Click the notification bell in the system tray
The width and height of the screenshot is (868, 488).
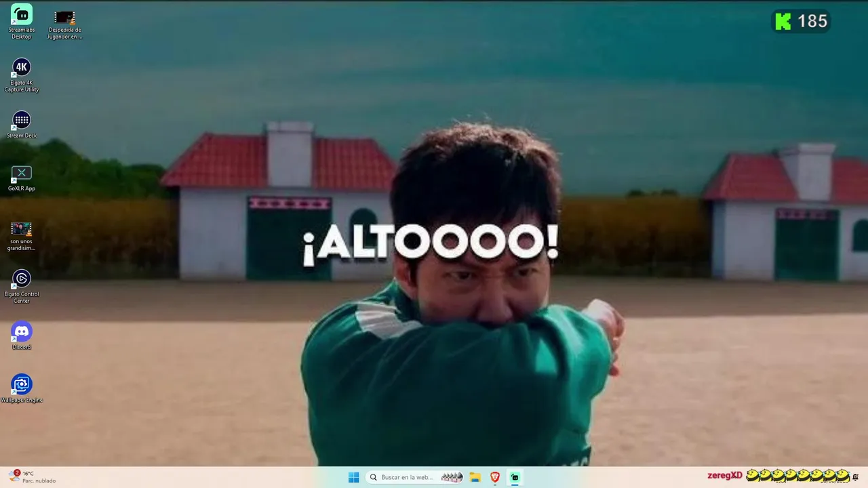click(856, 477)
